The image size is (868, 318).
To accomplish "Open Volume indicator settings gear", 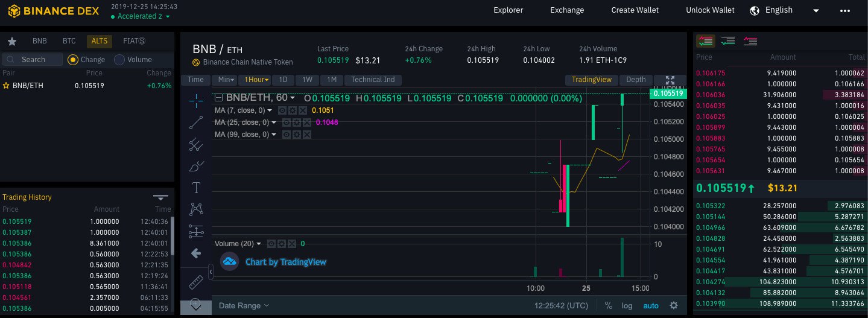I will pos(280,244).
